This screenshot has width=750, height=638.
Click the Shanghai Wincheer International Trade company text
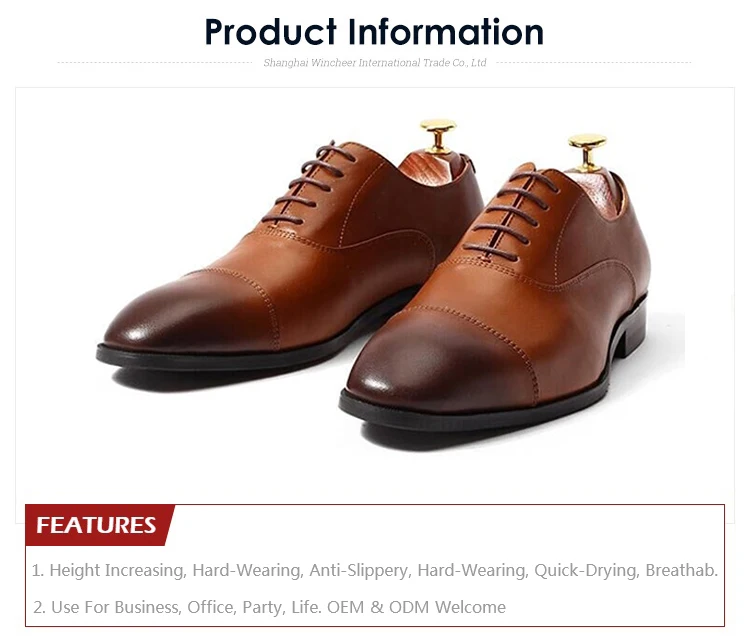point(375,63)
